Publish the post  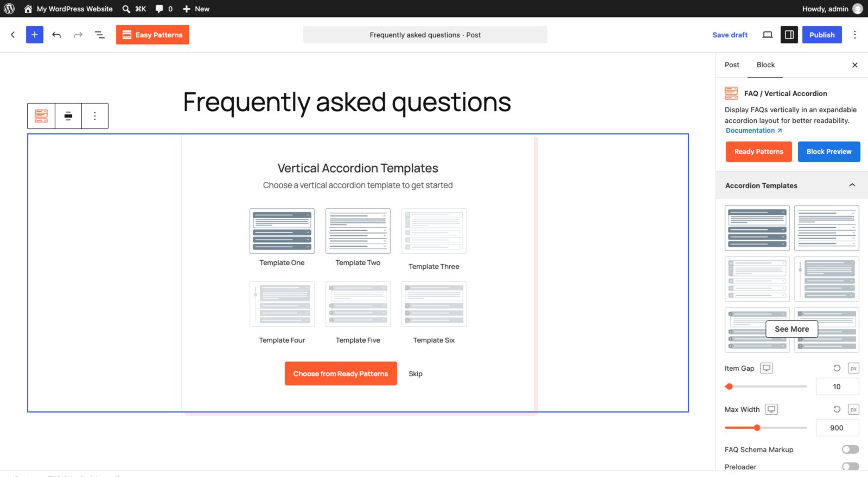(822, 35)
